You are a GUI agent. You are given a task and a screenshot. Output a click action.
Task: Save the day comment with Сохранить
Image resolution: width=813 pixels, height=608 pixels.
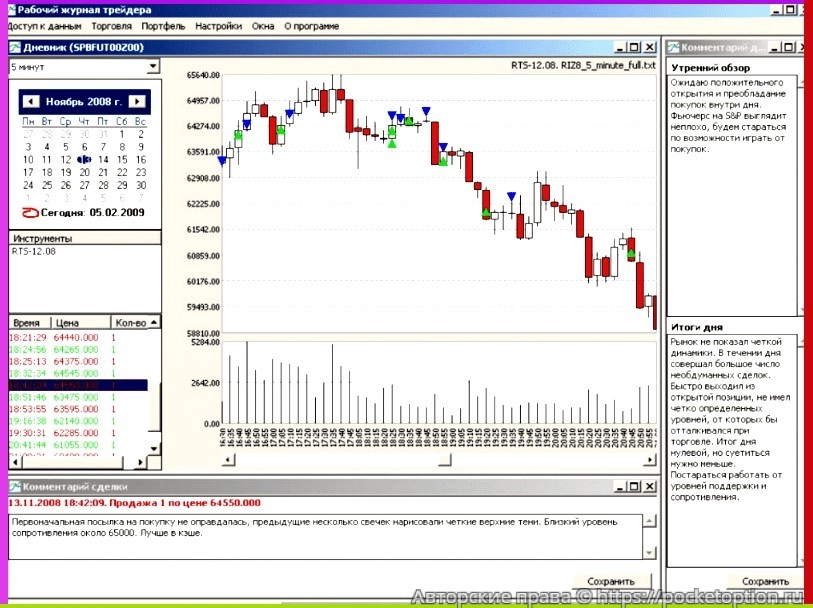(766, 581)
